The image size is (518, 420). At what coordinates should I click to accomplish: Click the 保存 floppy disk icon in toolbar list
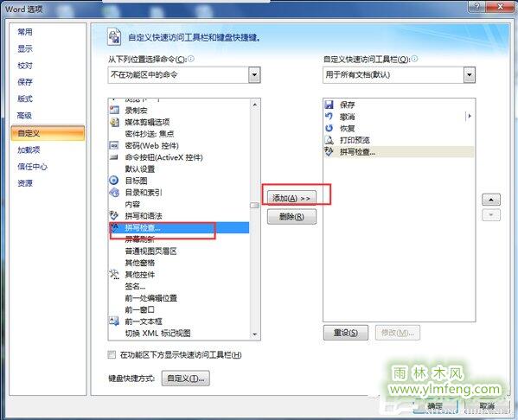[329, 105]
